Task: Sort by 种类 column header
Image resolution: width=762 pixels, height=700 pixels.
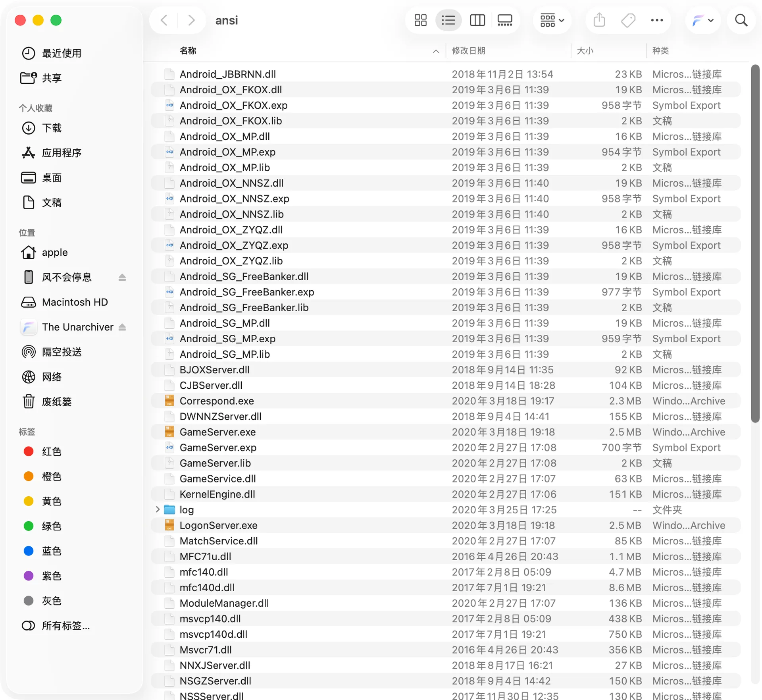Action: [x=661, y=51]
